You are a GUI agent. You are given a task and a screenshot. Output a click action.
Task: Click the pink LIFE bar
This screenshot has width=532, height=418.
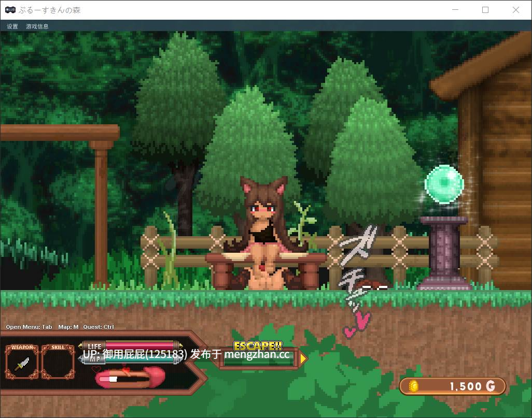[x=140, y=346]
